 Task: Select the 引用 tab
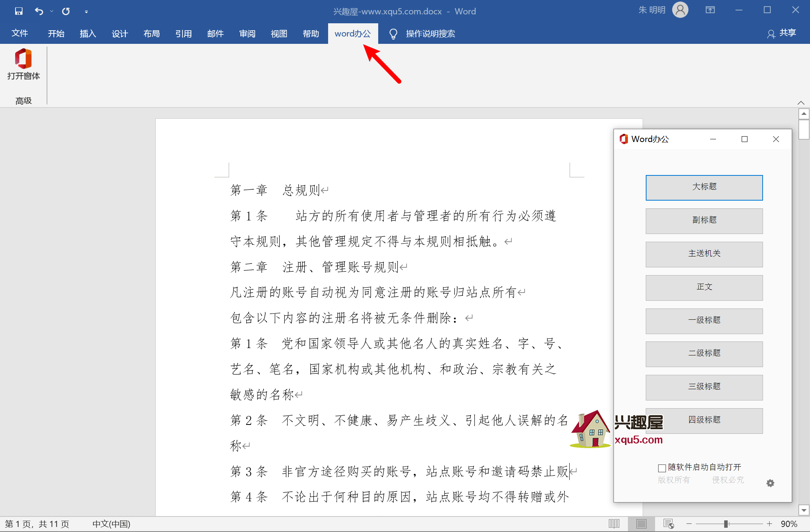pyautogui.click(x=183, y=34)
